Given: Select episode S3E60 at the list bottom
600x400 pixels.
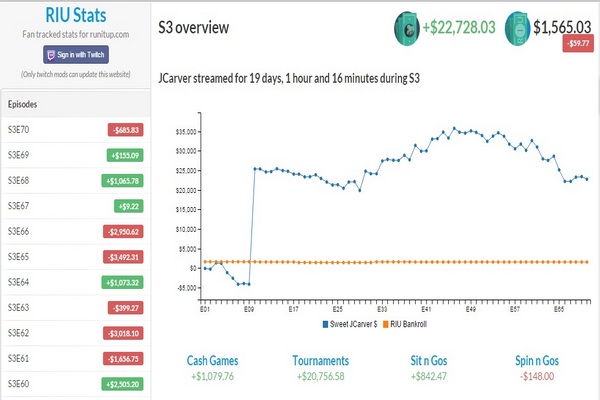Looking at the screenshot, I should pyautogui.click(x=22, y=384).
